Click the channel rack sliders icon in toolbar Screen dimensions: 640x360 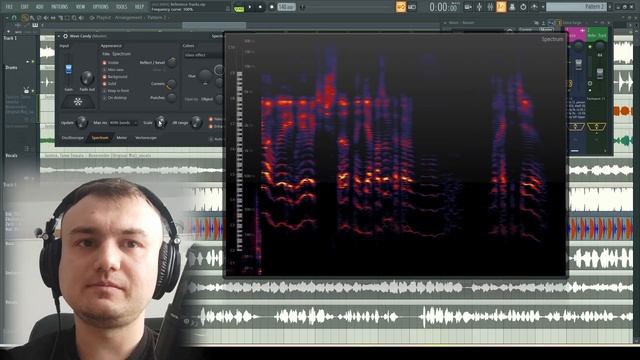pyautogui.click(x=490, y=7)
